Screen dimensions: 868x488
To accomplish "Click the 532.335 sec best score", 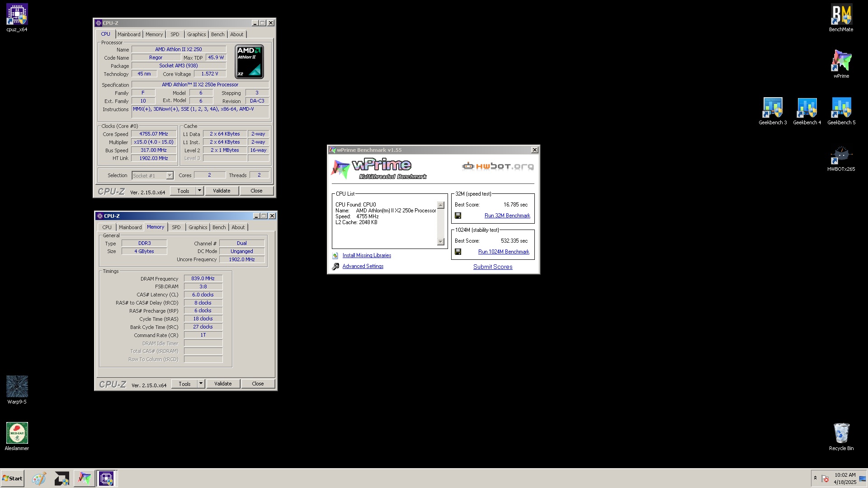I will (514, 241).
